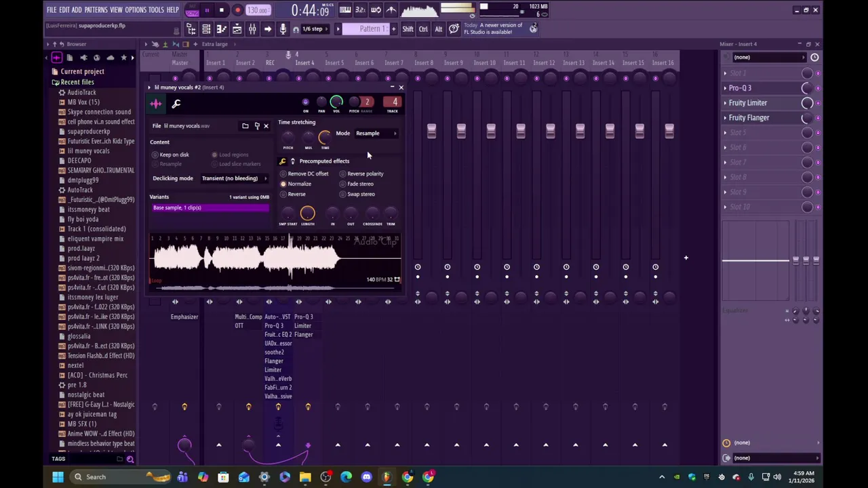Enable the Reverse option
868x488 pixels.
pyautogui.click(x=293, y=194)
